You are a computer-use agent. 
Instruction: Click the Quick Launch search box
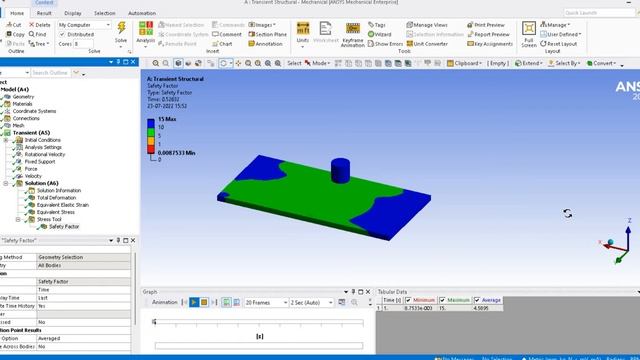coord(599,13)
